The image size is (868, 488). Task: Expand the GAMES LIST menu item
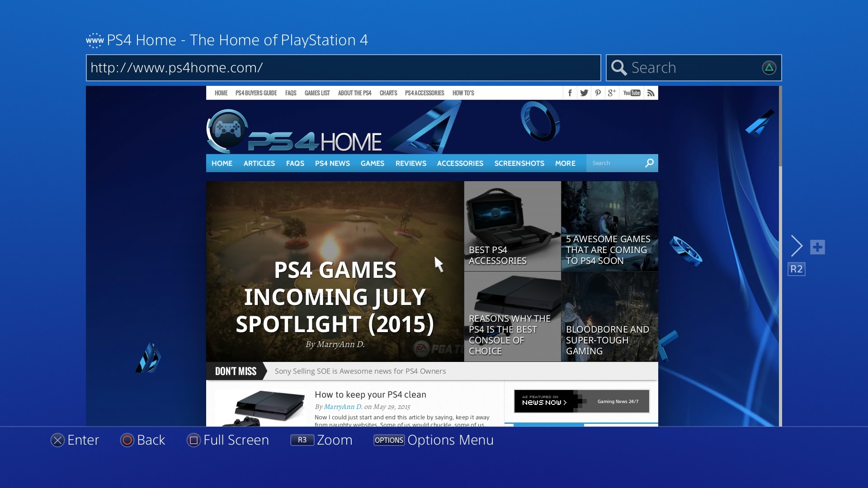coord(317,93)
